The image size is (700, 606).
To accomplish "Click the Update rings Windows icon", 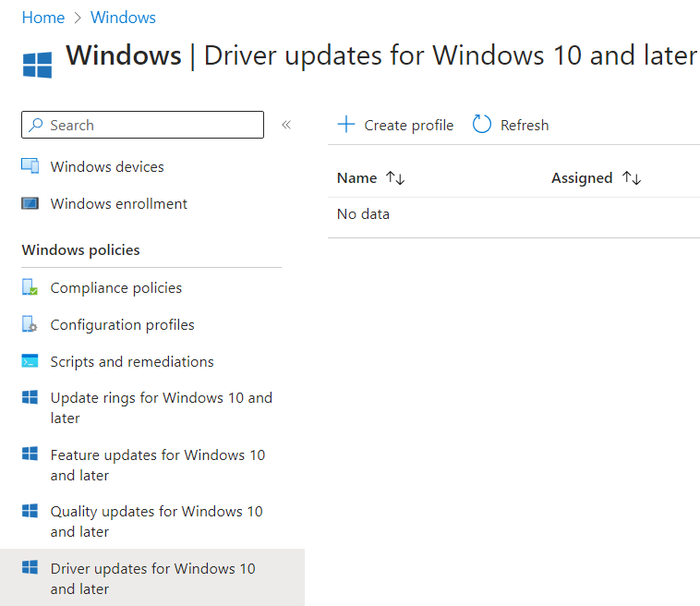I will [30, 397].
